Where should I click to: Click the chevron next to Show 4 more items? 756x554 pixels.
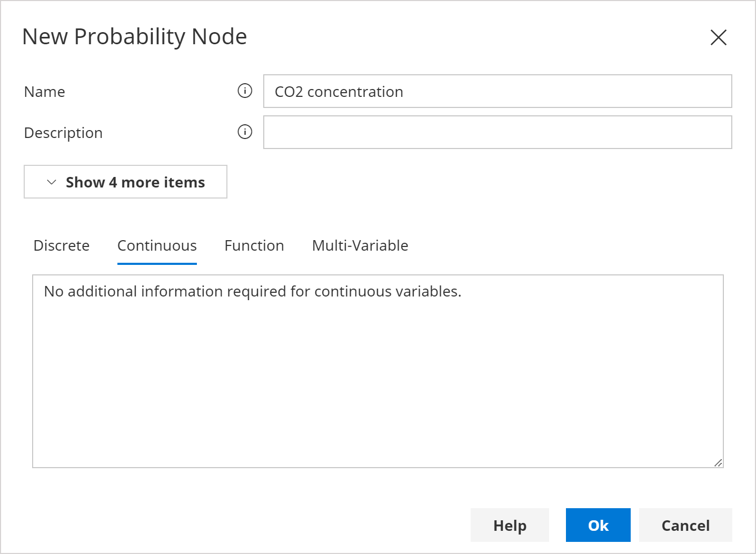coord(51,182)
